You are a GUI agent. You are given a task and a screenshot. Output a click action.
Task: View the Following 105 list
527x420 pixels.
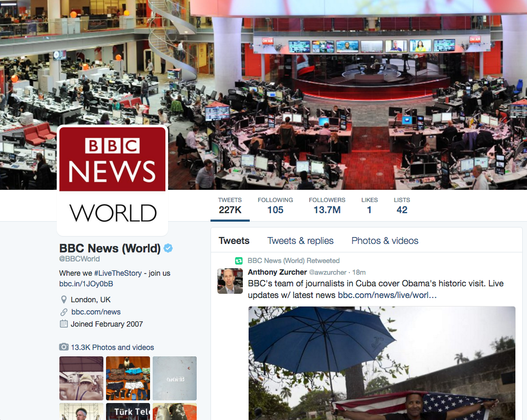point(275,206)
